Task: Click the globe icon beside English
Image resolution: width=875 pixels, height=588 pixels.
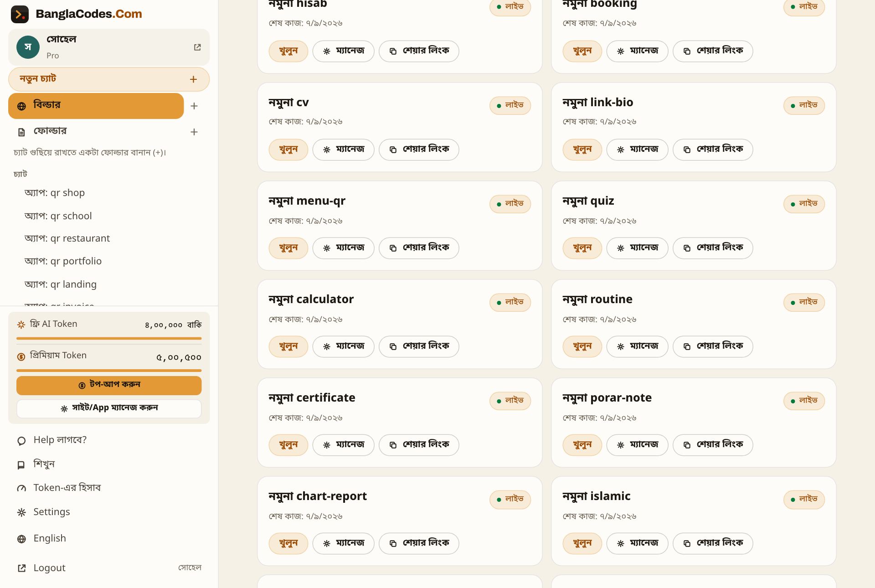Action: tap(21, 539)
